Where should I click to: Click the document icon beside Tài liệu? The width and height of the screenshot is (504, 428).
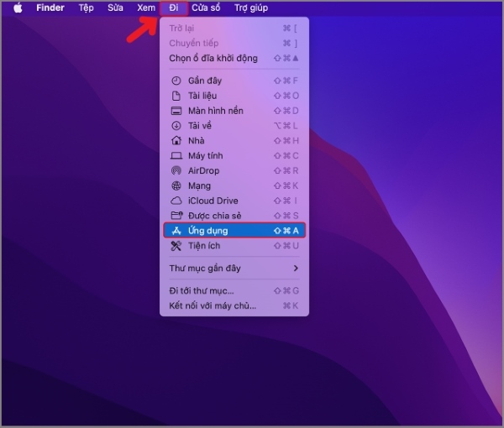click(176, 96)
